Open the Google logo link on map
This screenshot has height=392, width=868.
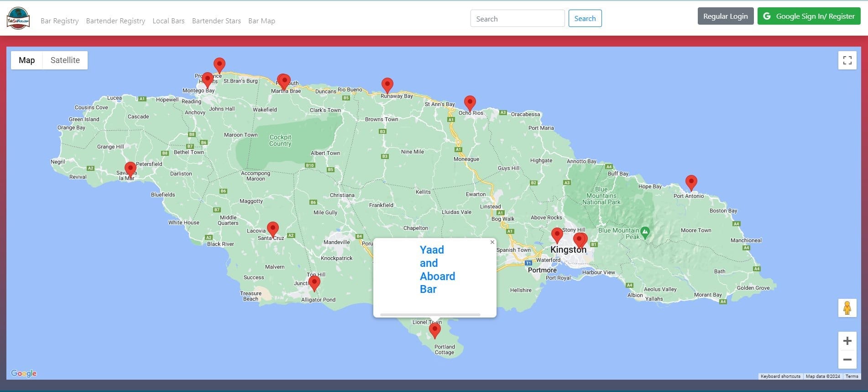(x=24, y=373)
